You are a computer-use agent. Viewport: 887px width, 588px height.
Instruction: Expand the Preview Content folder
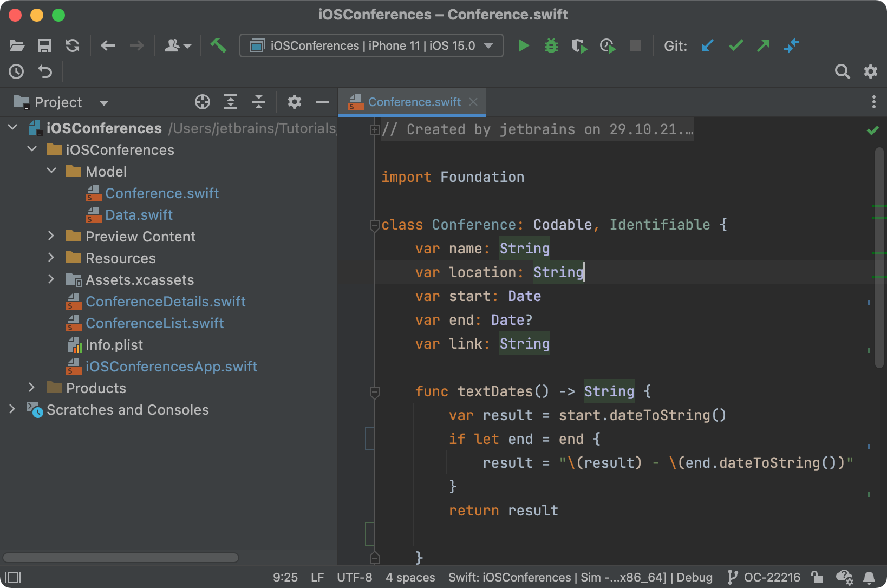pos(51,236)
